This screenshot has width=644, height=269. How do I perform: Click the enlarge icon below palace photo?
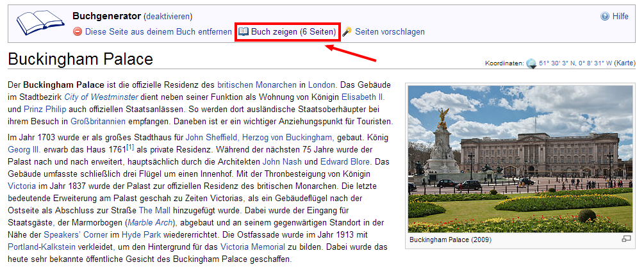click(x=626, y=239)
